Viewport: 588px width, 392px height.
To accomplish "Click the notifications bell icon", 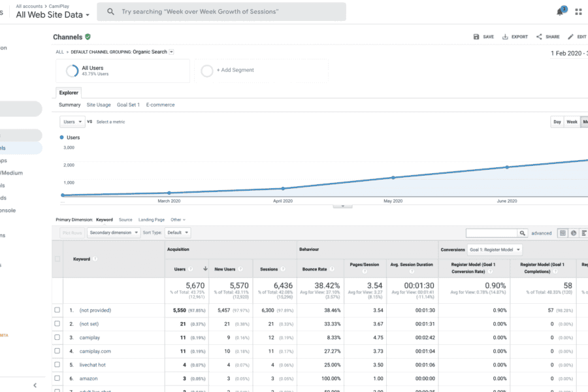I will tap(561, 12).
